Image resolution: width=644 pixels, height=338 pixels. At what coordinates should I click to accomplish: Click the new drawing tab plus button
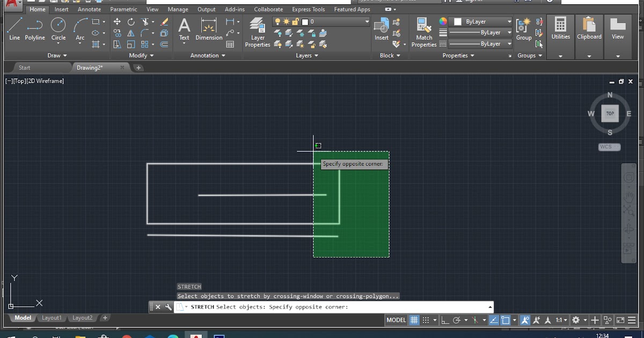tap(138, 68)
